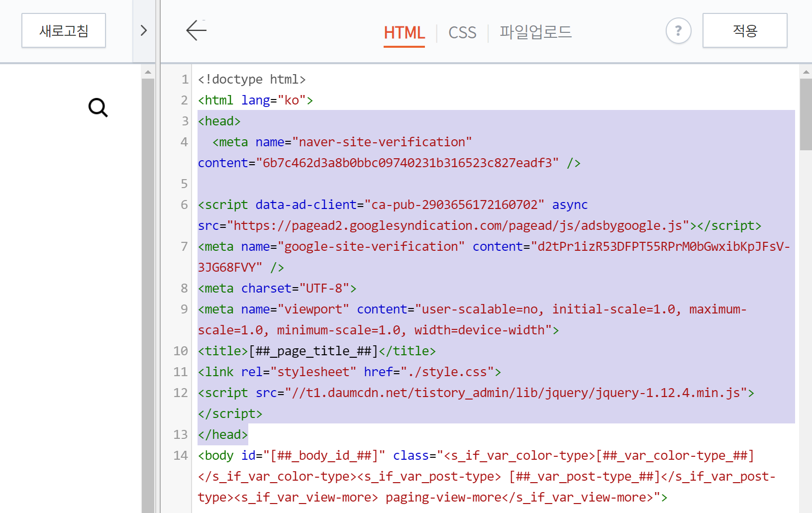Open help via the question mark icon
The width and height of the screenshot is (812, 513).
point(678,31)
